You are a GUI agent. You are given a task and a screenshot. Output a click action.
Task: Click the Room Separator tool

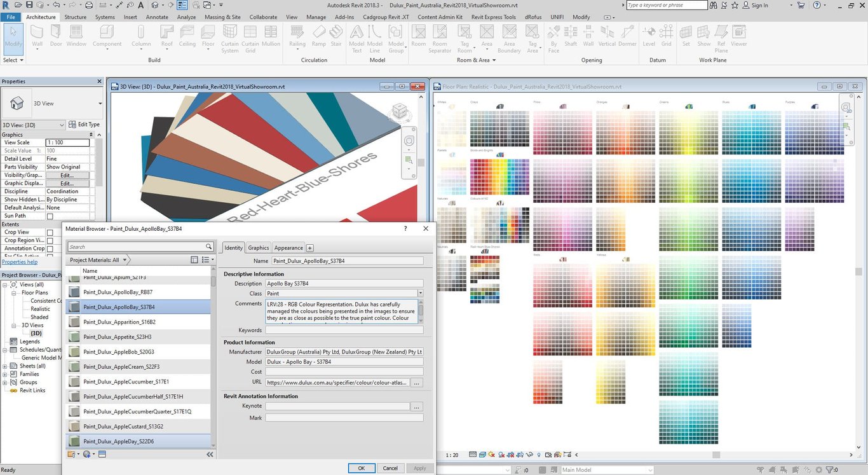[440, 39]
